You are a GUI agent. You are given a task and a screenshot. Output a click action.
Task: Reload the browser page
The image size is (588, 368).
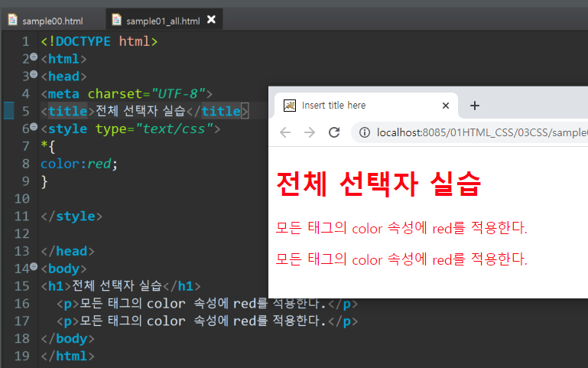(334, 132)
